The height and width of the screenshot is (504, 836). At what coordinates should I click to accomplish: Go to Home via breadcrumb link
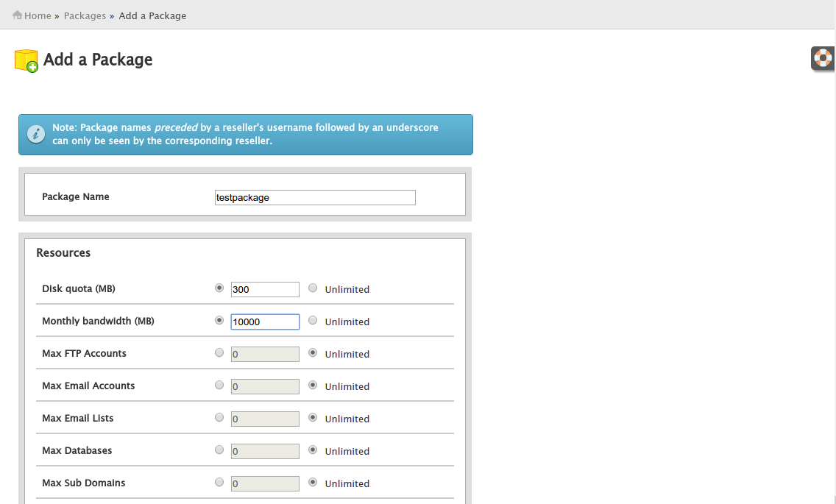(x=38, y=15)
